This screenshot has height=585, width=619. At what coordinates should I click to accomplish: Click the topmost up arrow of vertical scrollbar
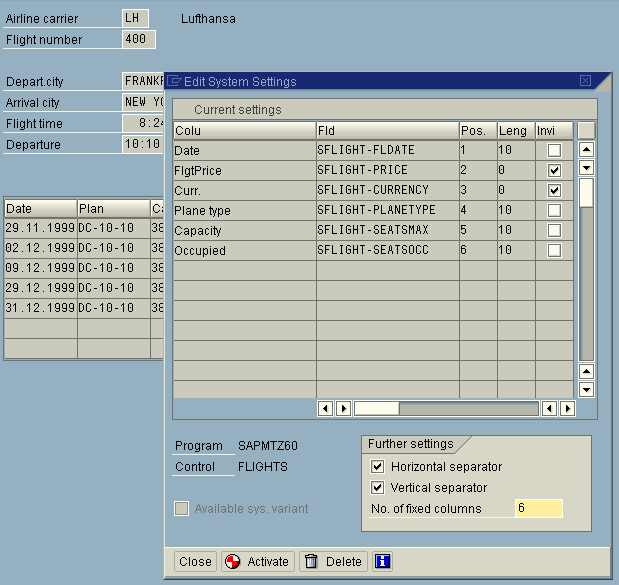pyautogui.click(x=587, y=150)
